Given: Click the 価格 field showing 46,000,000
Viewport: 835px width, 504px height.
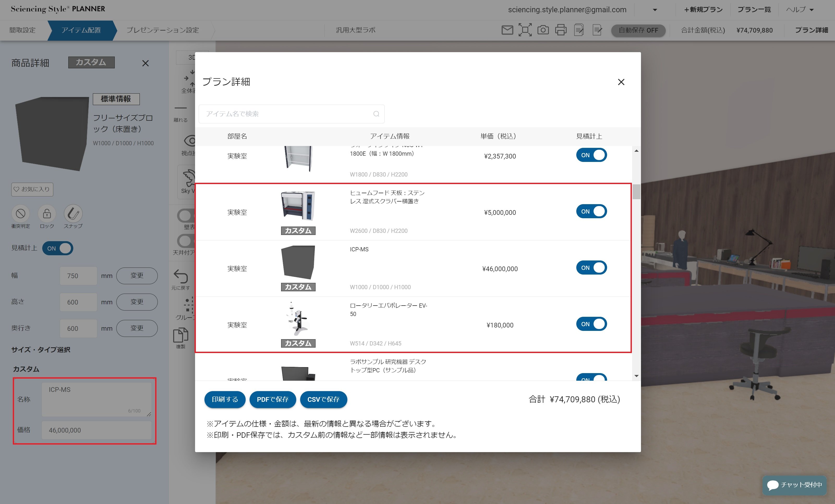Looking at the screenshot, I should point(96,430).
